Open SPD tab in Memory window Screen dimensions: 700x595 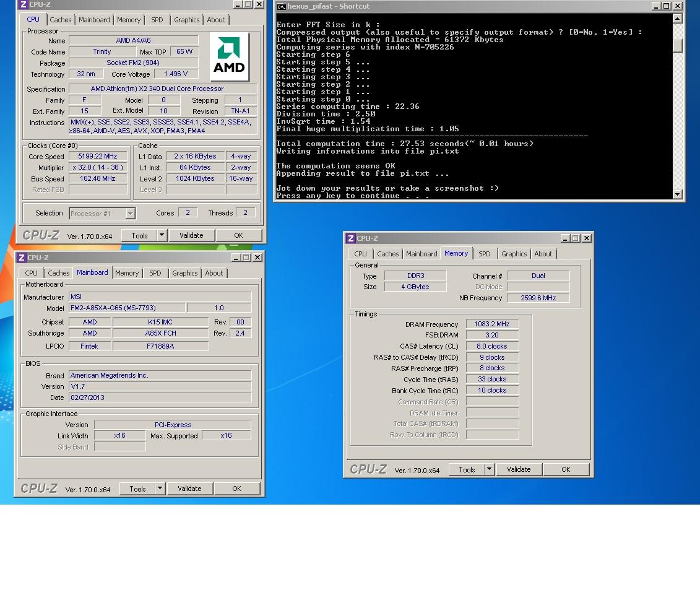(485, 254)
